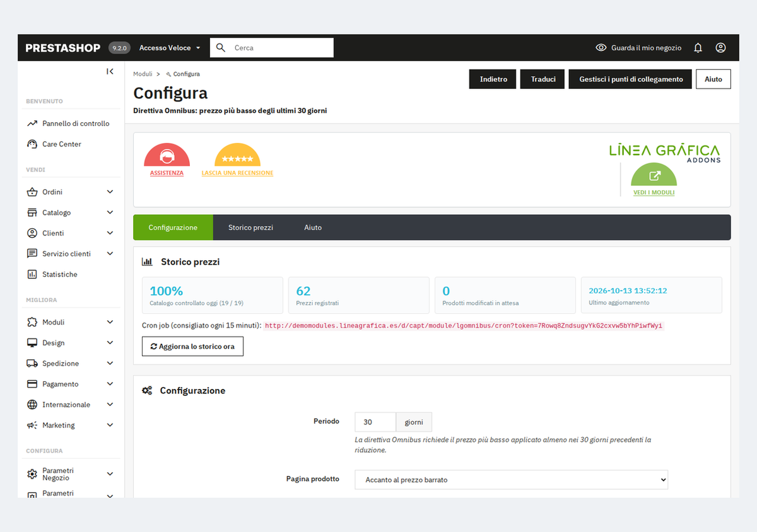The width and height of the screenshot is (757, 532).
Task: Expand Ordini submenu chevron
Action: click(110, 192)
